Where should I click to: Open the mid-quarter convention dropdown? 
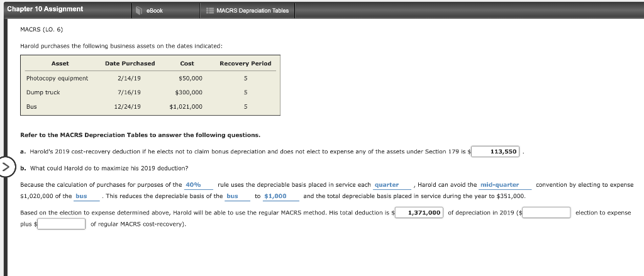pos(505,185)
